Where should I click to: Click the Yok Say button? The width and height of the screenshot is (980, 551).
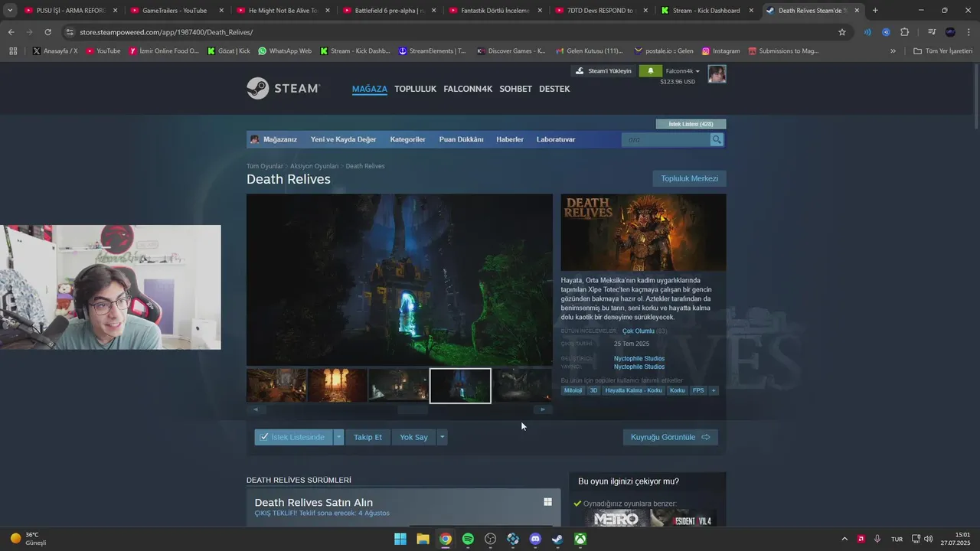tap(413, 437)
